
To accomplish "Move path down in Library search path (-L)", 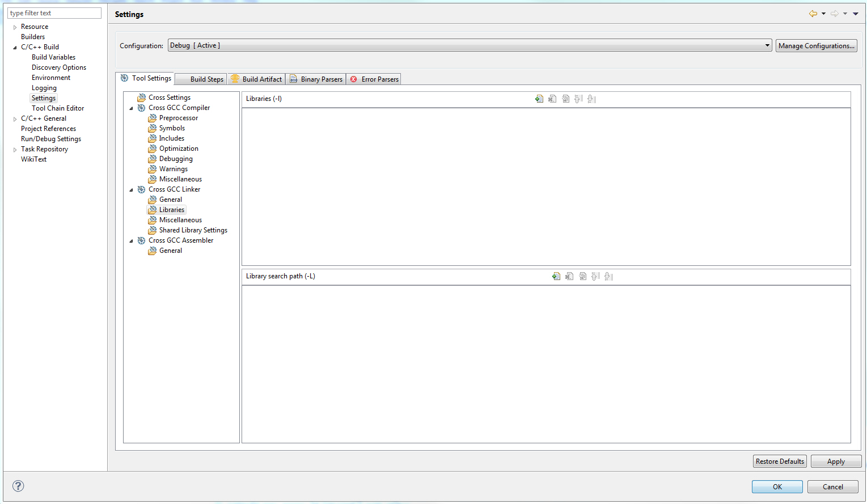I will click(x=608, y=276).
